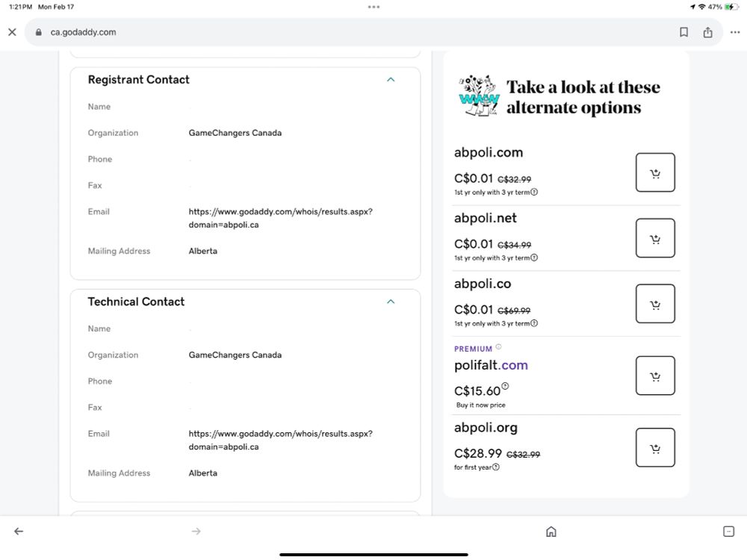This screenshot has width=747, height=560.
Task: Add abpoli.co to cart
Action: 655,304
